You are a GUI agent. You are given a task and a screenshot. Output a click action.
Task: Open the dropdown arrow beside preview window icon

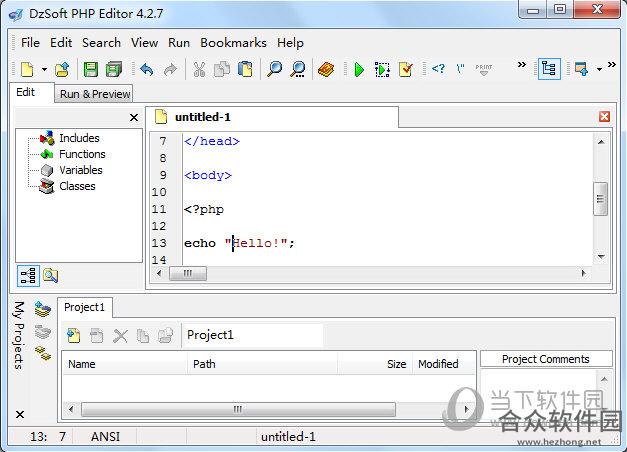(x=599, y=70)
